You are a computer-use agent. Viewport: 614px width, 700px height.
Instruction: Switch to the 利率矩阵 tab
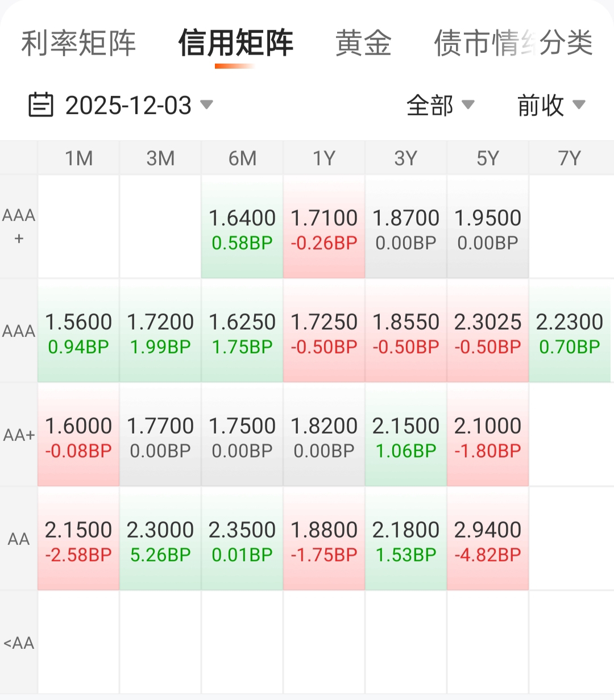78,43
